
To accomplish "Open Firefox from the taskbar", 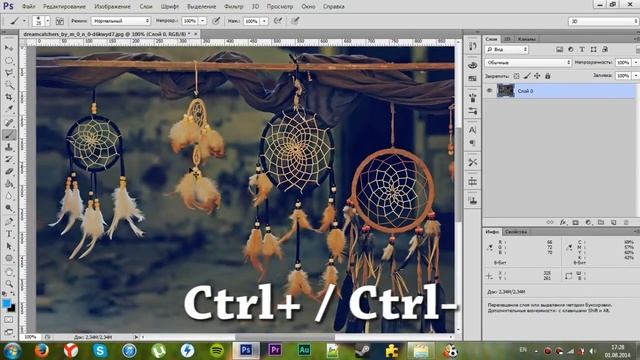I will pyautogui.click(x=41, y=351).
